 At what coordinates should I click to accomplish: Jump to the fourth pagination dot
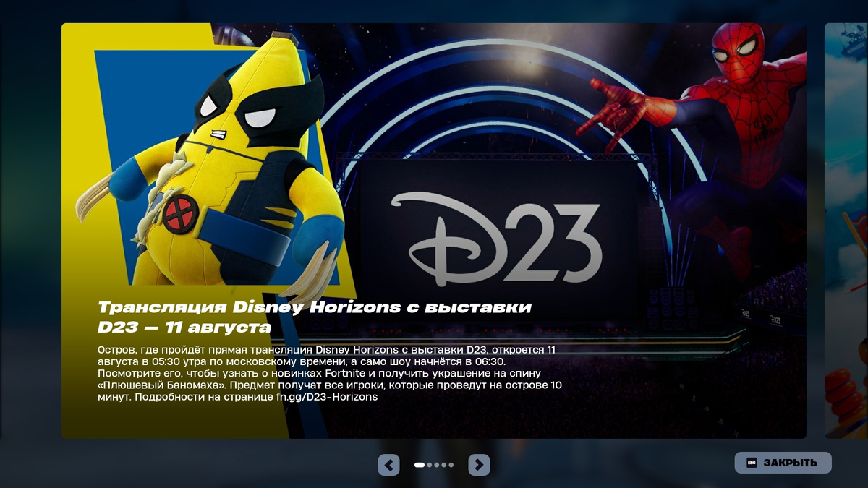pos(444,465)
